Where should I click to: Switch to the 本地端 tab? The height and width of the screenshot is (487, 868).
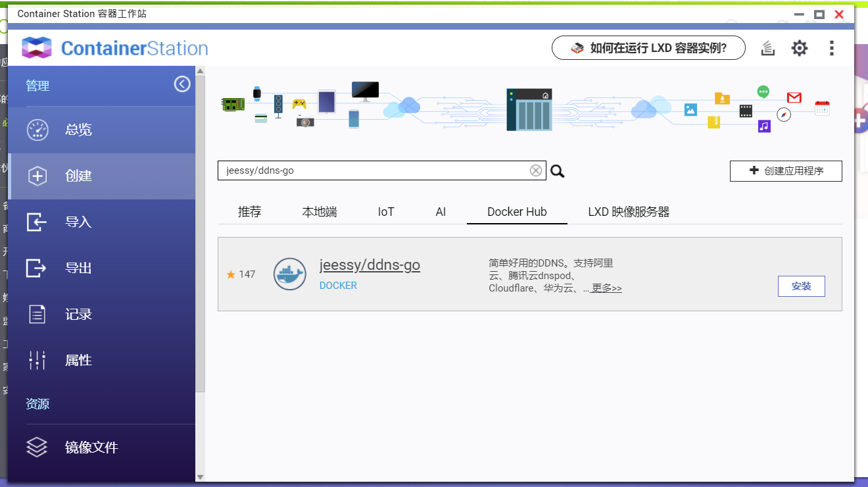pyautogui.click(x=320, y=212)
